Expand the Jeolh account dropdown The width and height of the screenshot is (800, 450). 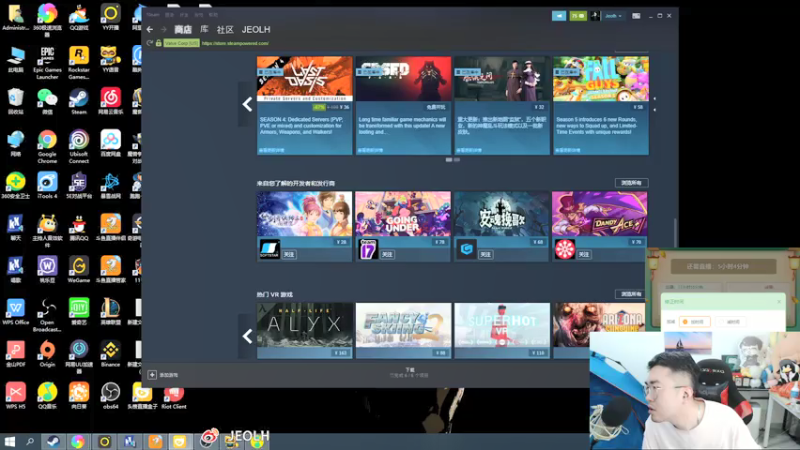pyautogui.click(x=613, y=16)
